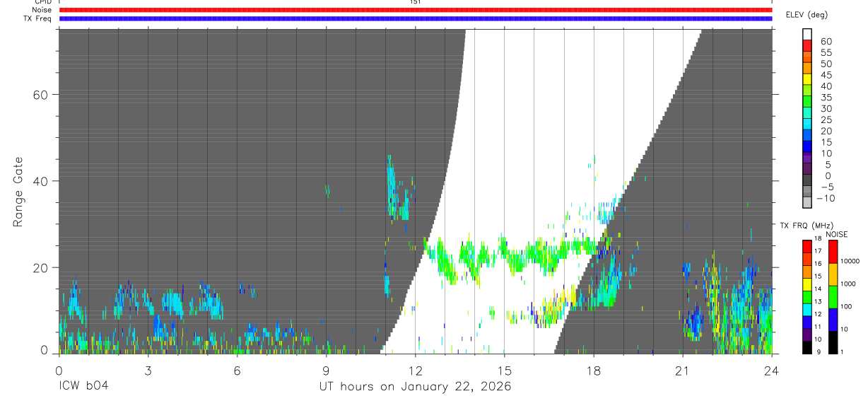Screen dimensions: 868x401
Task: Click the '24' tick on UT hours axis
Action: [x=771, y=371]
